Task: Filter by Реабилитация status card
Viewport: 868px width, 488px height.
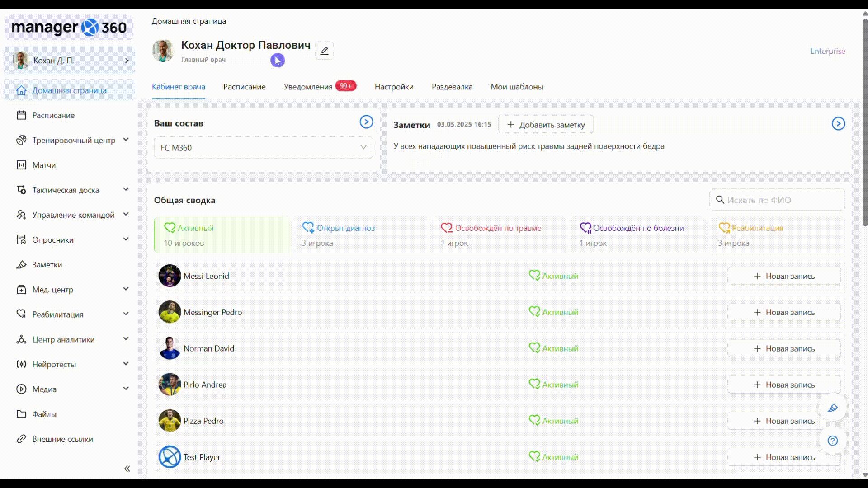Action: point(775,235)
